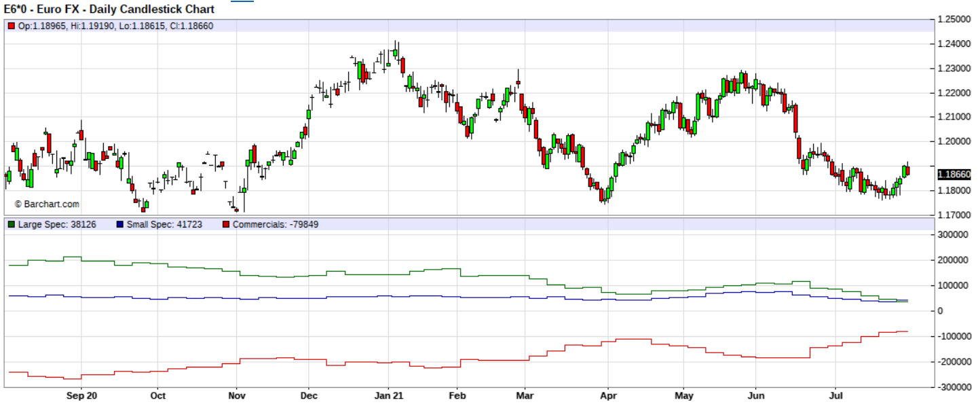This screenshot has height=415, width=980.
Task: Click the 'Mar' date axis label
Action: click(525, 395)
